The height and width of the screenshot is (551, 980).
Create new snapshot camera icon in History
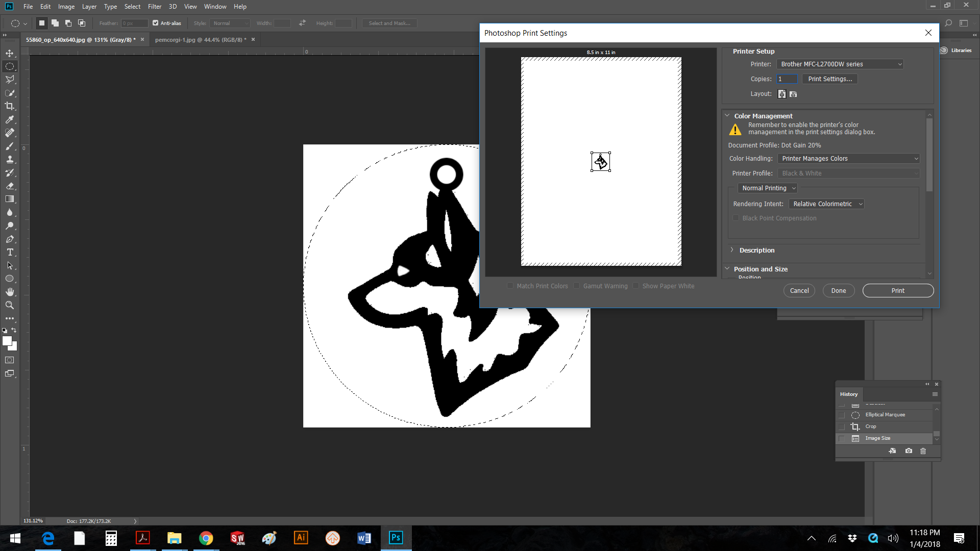click(909, 451)
